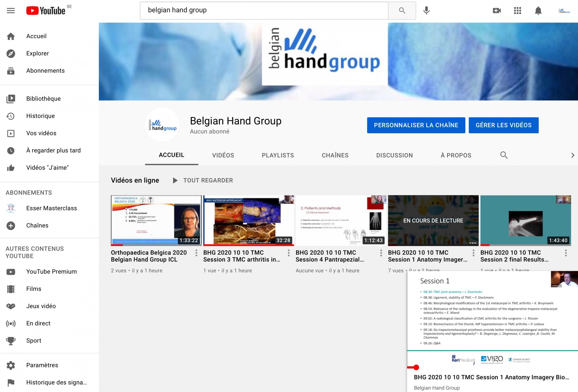Expand channel tabs with right chevron arrow

click(x=573, y=155)
